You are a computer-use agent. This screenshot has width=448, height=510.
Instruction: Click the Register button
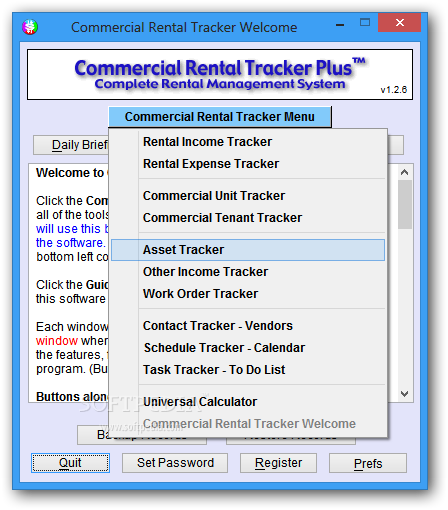(278, 463)
